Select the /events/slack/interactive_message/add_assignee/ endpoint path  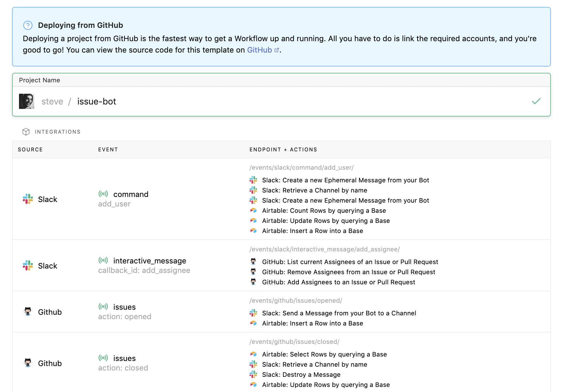tap(325, 249)
